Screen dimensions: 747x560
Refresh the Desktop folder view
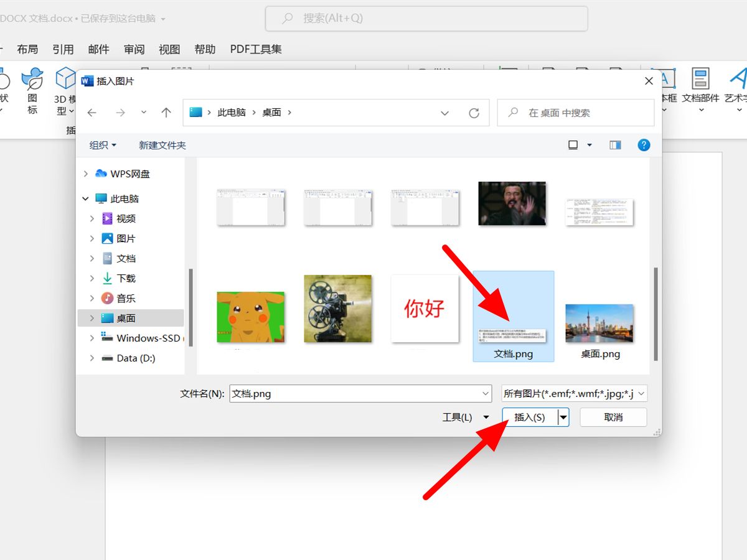click(474, 113)
